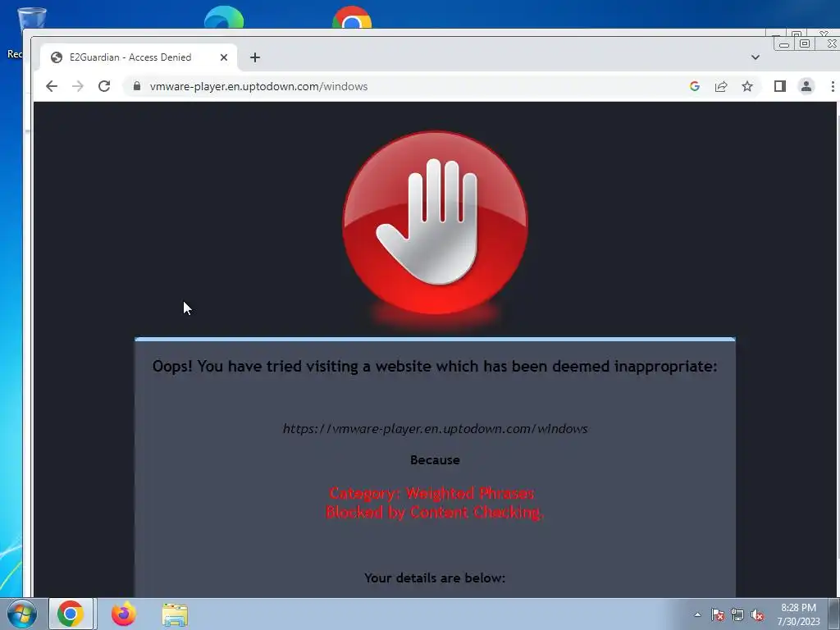840x630 pixels.
Task: Click the 'Oops! You have tried visiting' heading
Action: [x=435, y=367]
